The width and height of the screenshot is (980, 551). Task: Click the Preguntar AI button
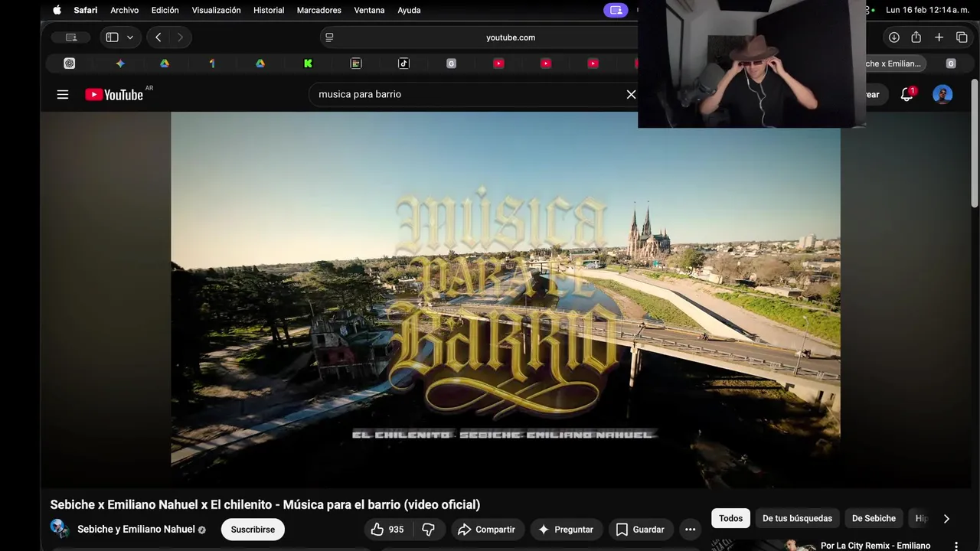pyautogui.click(x=566, y=529)
